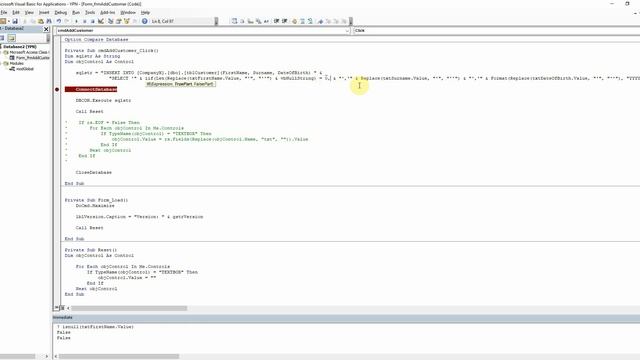Image resolution: width=640 pixels, height=360 pixels.
Task: Select Microsoft Access Class Objects folder
Action: [29, 52]
